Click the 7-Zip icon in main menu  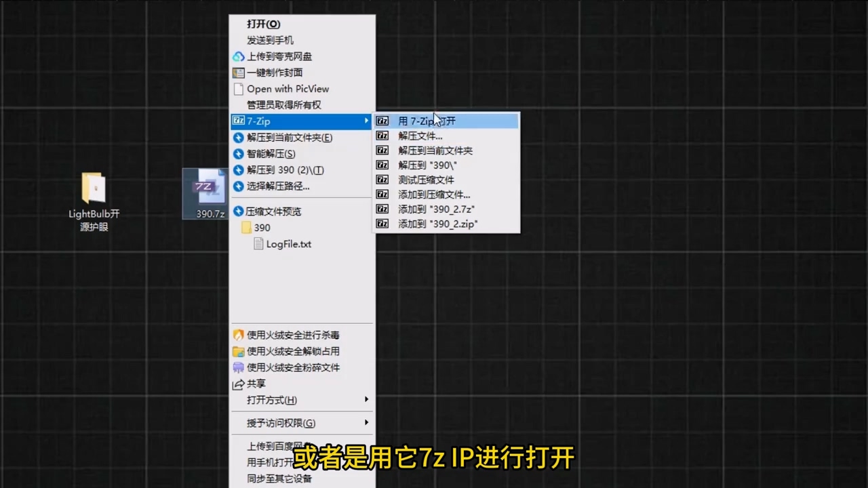[x=238, y=121]
